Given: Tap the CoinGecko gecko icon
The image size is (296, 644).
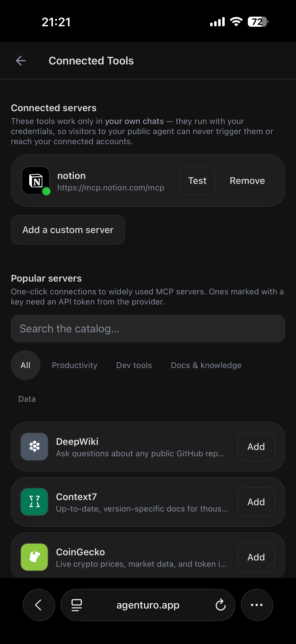Looking at the screenshot, I should pyautogui.click(x=35, y=557).
